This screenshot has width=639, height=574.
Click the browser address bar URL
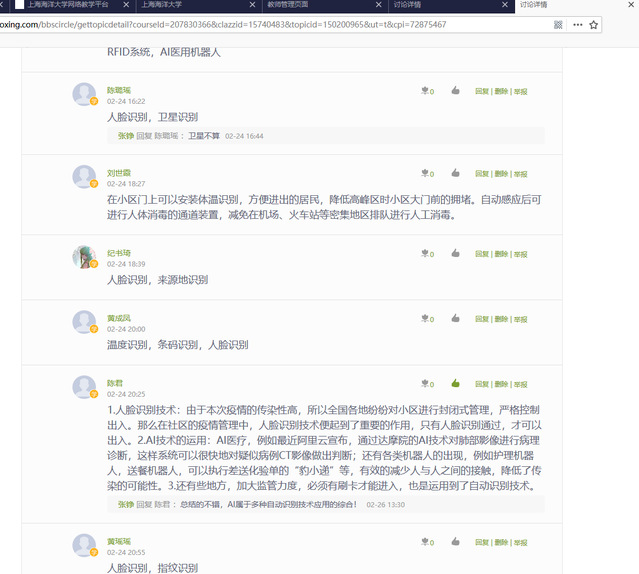point(250,24)
